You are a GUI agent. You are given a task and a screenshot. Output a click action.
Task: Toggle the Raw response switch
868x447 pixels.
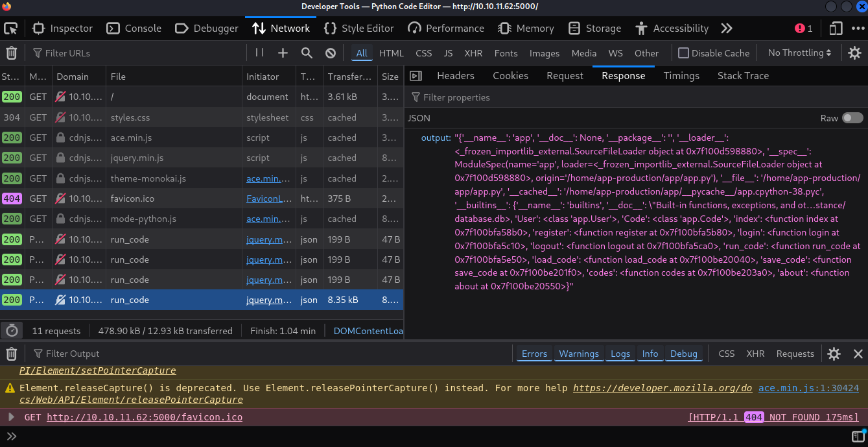(852, 118)
